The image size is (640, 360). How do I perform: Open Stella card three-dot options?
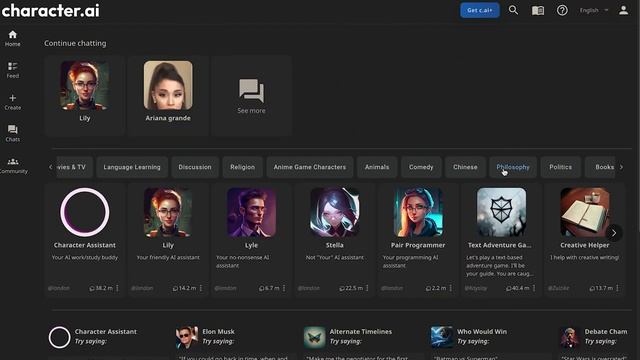[x=367, y=288]
